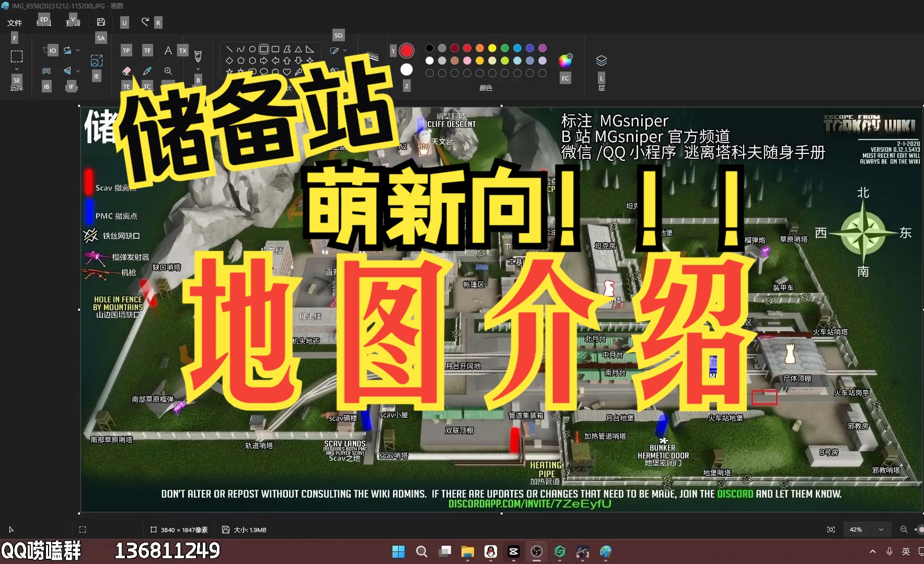Pick the black color swatch
924x564 pixels.
click(430, 48)
